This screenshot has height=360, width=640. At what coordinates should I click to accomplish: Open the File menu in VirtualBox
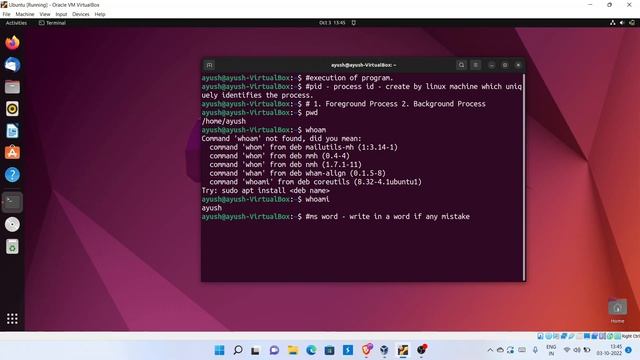(x=7, y=14)
